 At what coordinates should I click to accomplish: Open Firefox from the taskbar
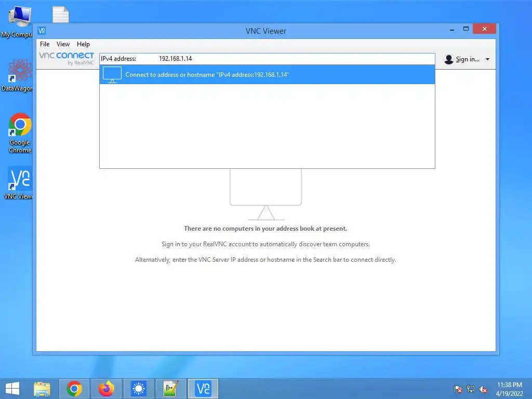pyautogui.click(x=107, y=389)
